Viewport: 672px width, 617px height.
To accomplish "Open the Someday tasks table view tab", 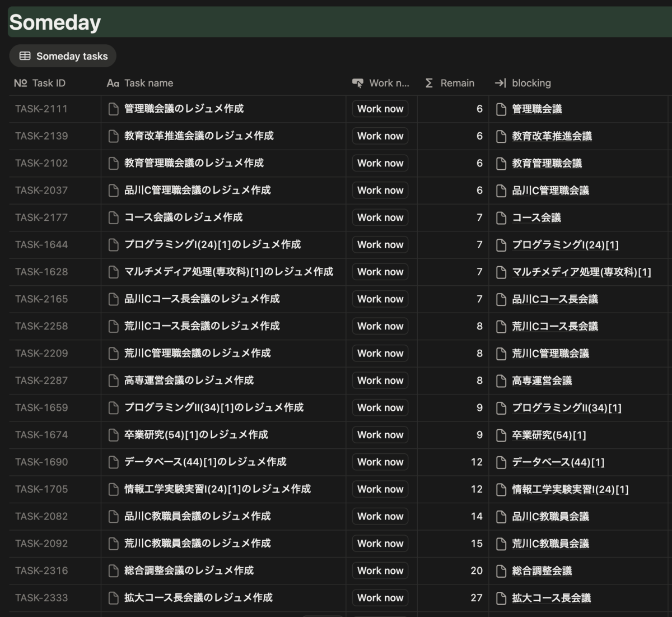I will point(63,56).
